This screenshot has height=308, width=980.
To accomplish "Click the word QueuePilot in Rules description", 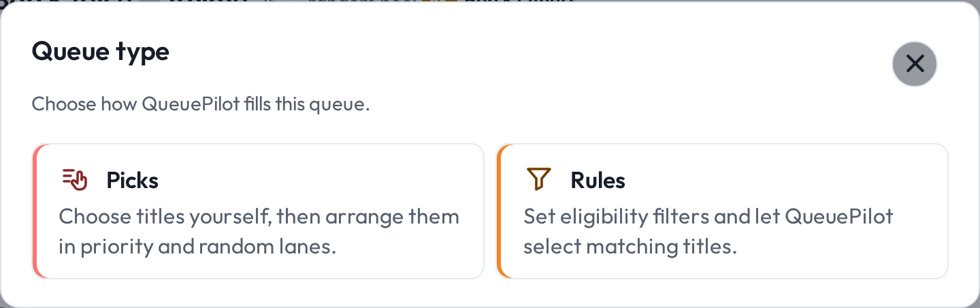I will tap(839, 217).
